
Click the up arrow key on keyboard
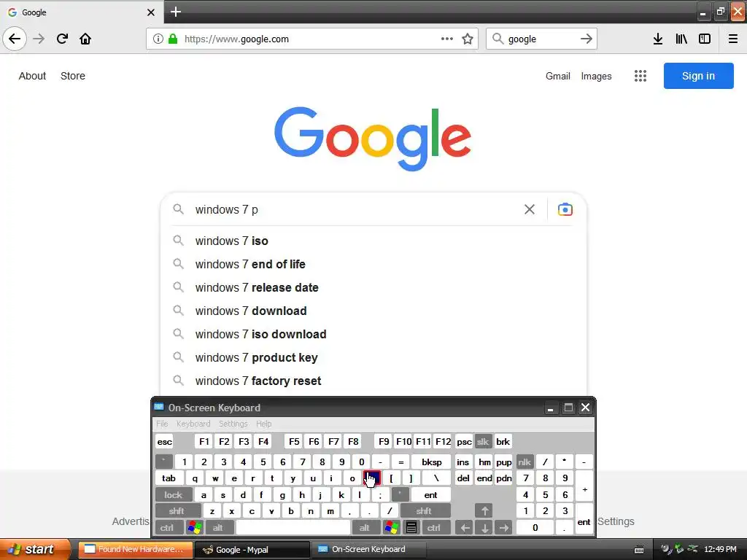484,511
